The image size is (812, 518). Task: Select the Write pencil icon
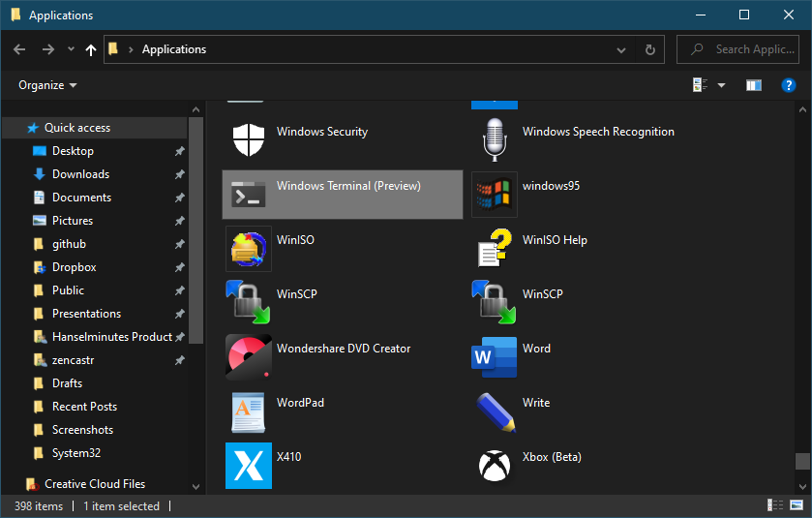pos(496,411)
